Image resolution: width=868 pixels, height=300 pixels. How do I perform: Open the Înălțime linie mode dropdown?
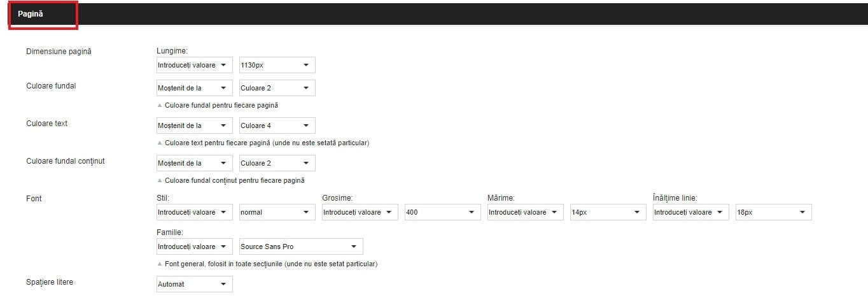[x=691, y=212]
